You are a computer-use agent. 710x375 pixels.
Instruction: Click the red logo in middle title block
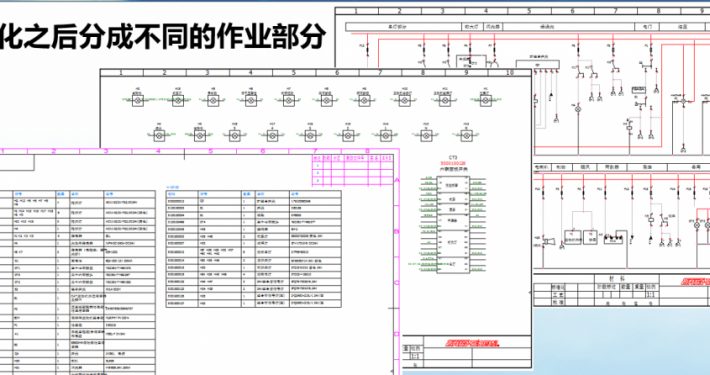472,343
